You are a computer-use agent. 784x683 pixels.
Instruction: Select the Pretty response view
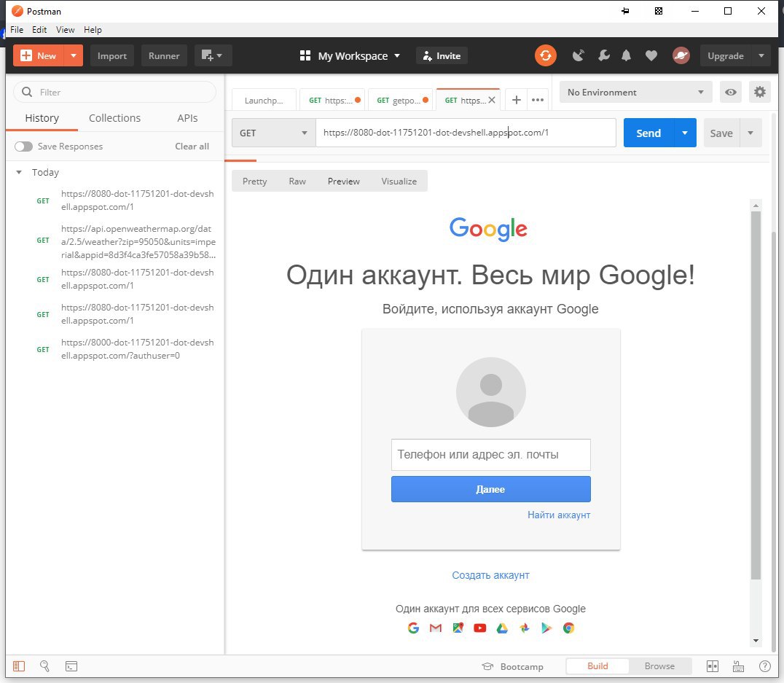254,181
